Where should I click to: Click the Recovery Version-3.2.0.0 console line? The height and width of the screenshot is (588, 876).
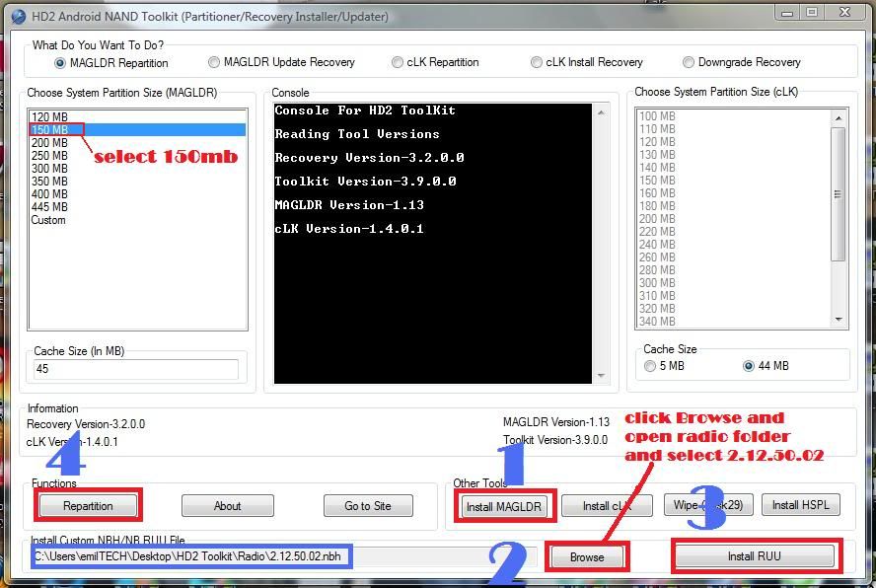[369, 158]
